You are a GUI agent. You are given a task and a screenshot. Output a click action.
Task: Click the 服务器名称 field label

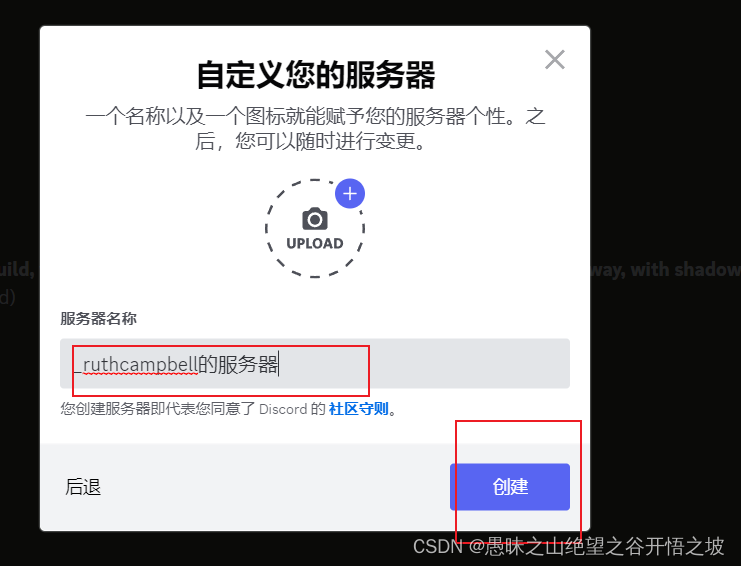(x=98, y=318)
